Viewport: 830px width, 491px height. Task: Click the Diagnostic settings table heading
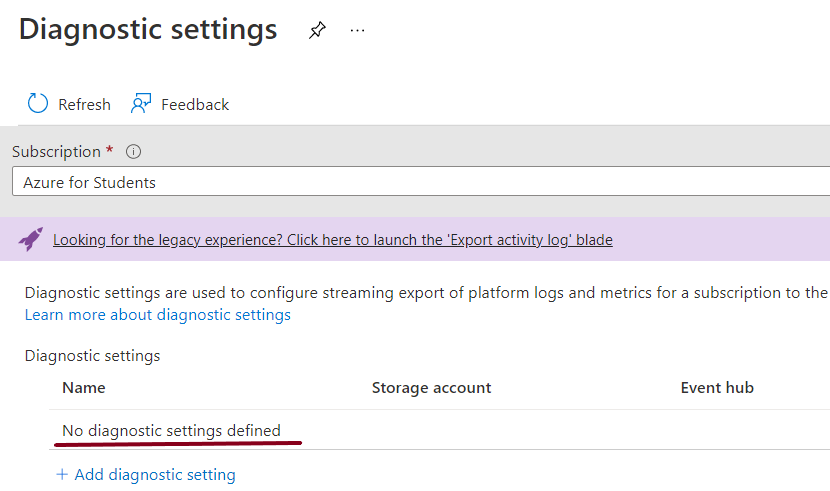tap(92, 356)
